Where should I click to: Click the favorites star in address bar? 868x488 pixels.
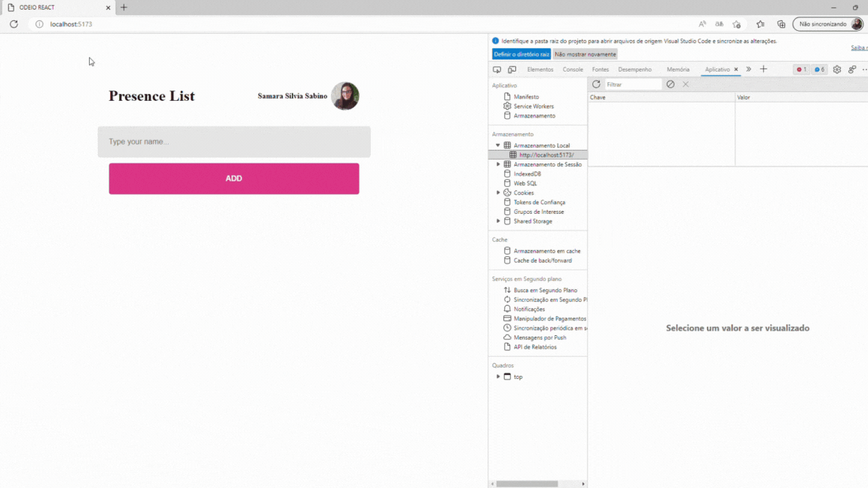point(736,23)
